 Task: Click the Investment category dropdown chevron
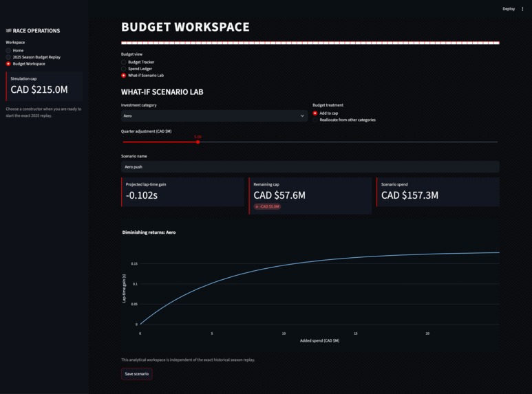click(x=302, y=116)
